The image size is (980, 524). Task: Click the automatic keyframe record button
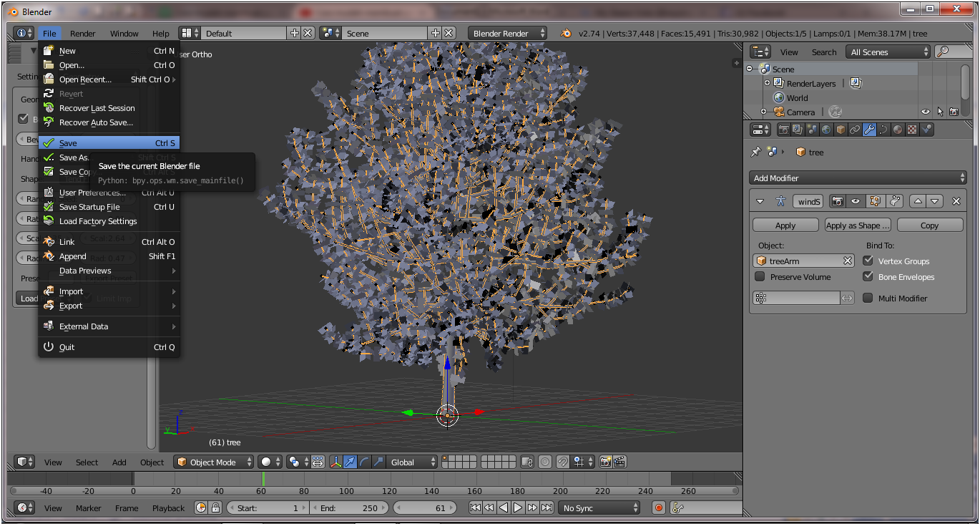tap(659, 508)
